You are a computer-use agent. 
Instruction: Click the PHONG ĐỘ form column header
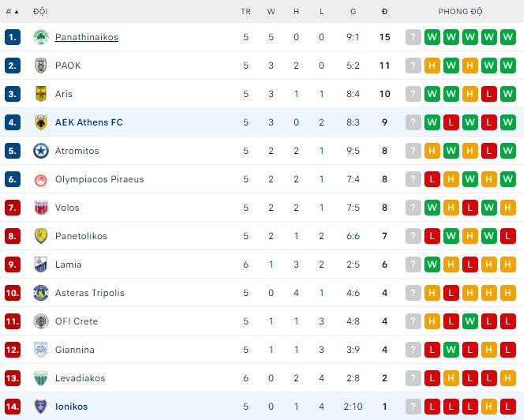click(461, 12)
